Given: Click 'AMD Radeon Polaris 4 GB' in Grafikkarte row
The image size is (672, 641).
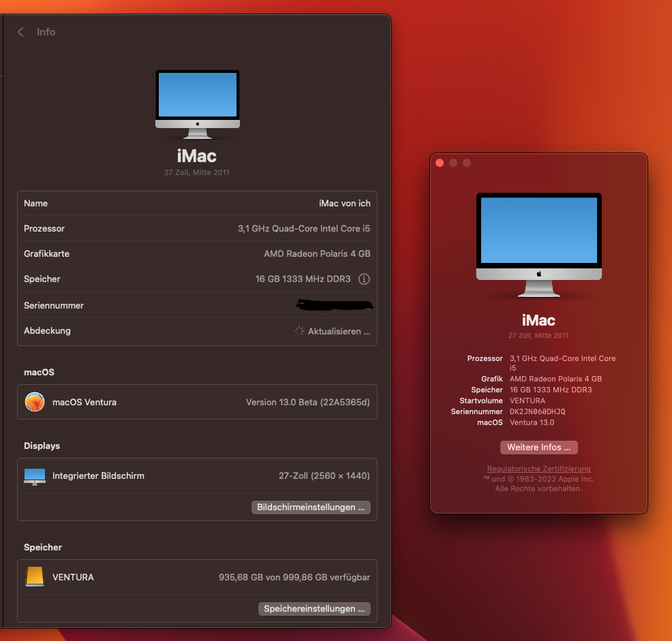Looking at the screenshot, I should 317,253.
